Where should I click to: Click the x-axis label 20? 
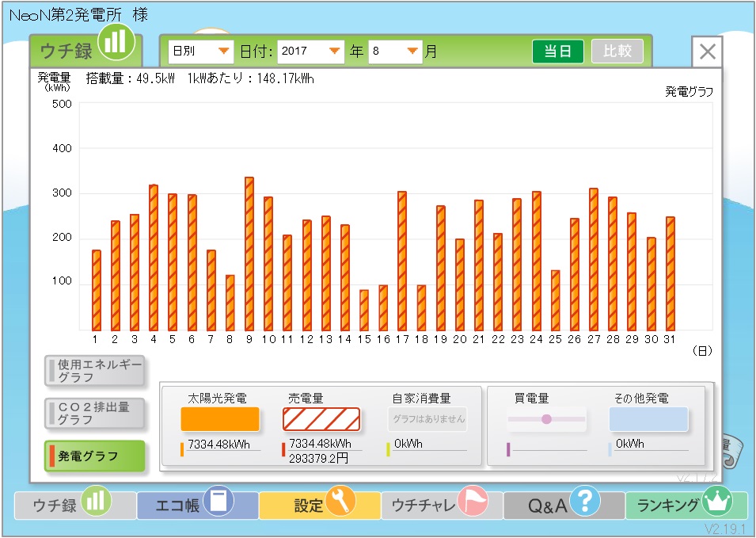coord(460,339)
